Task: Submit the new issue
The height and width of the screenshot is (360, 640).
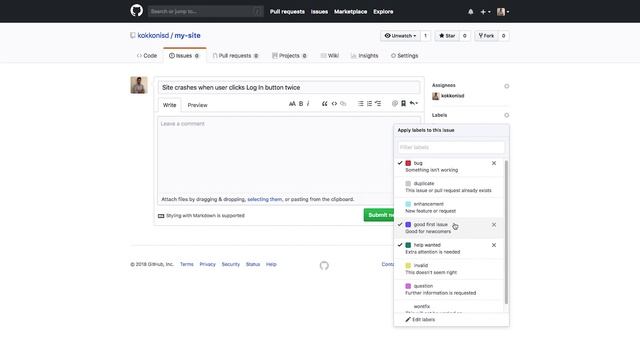Action: (x=379, y=215)
